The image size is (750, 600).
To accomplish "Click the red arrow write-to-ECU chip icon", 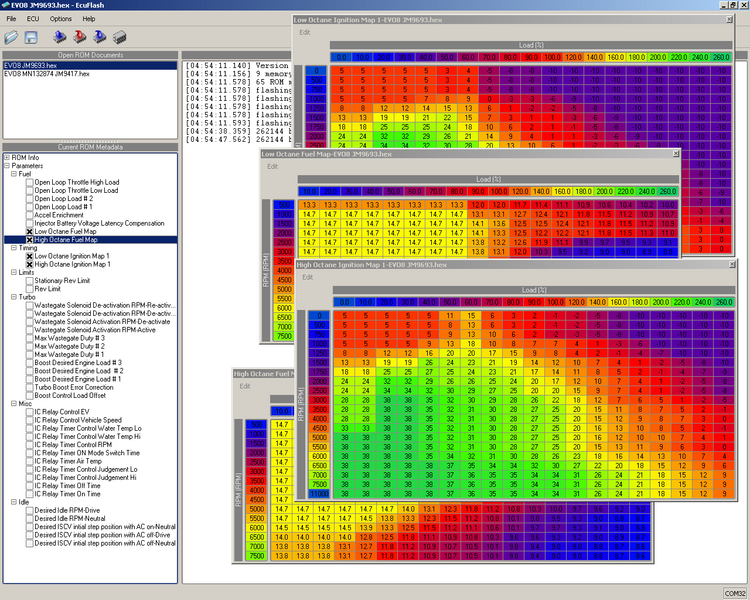I will tap(81, 37).
